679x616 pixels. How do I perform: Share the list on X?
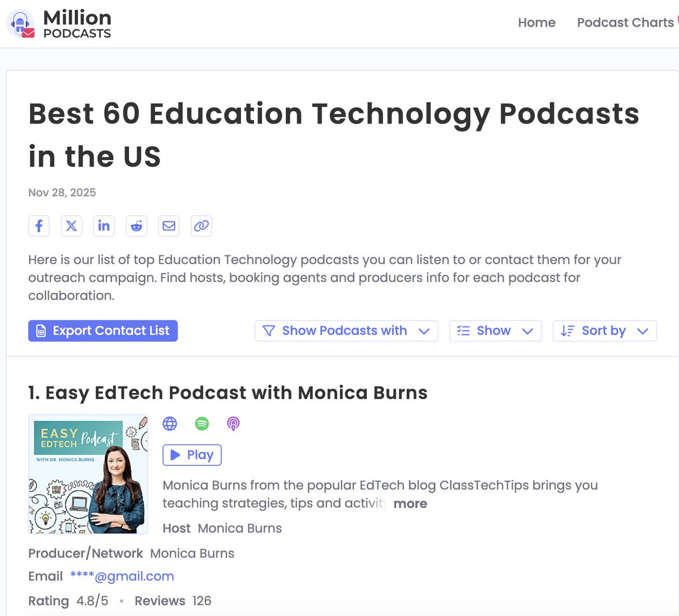71,226
